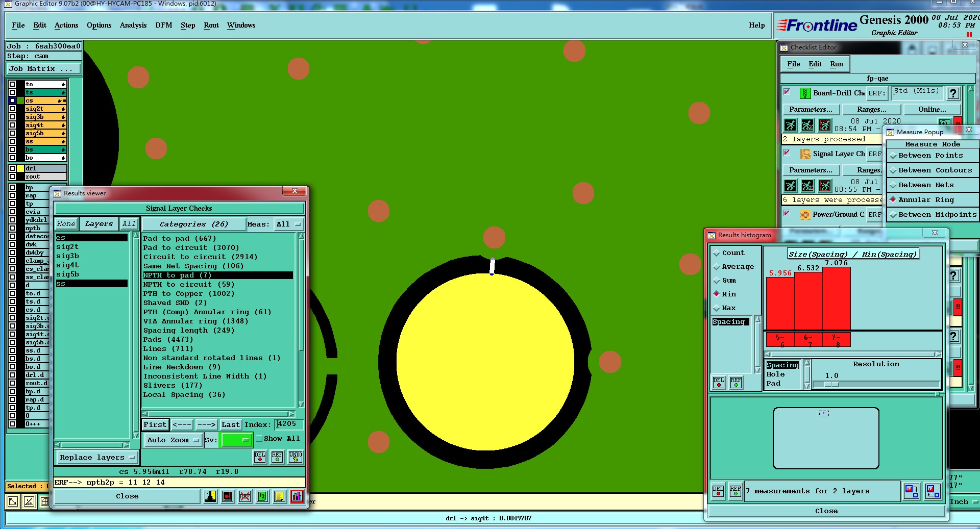Toggle the Signal Layer Check checkbox
980x529 pixels.
787,153
